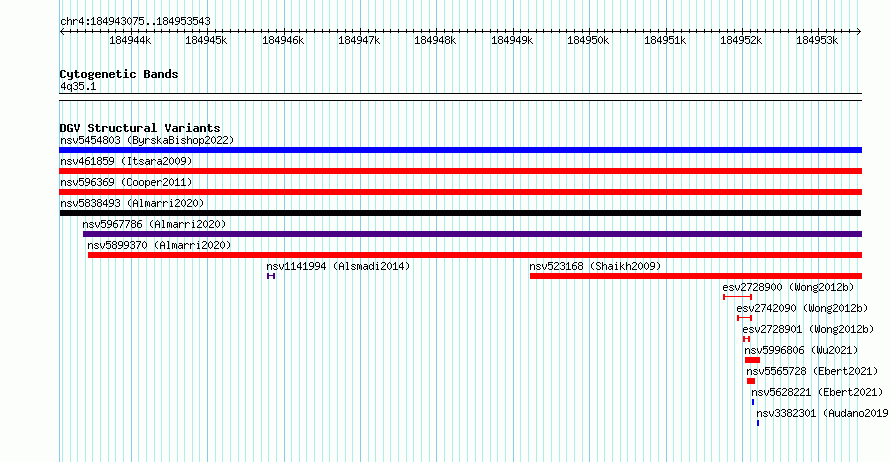890x462 pixels.
Task: Select the nsv3382301 tiny blue marker
Action: click(758, 423)
